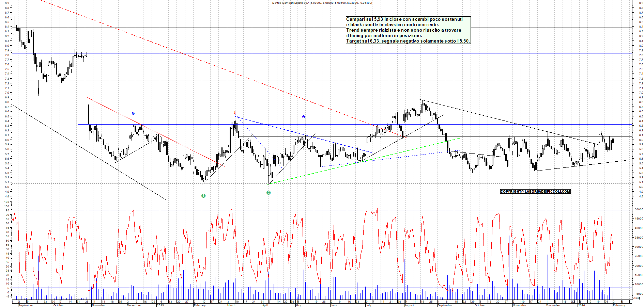Click the August label on the time axis
The image size is (644, 307).
[x=409, y=305]
